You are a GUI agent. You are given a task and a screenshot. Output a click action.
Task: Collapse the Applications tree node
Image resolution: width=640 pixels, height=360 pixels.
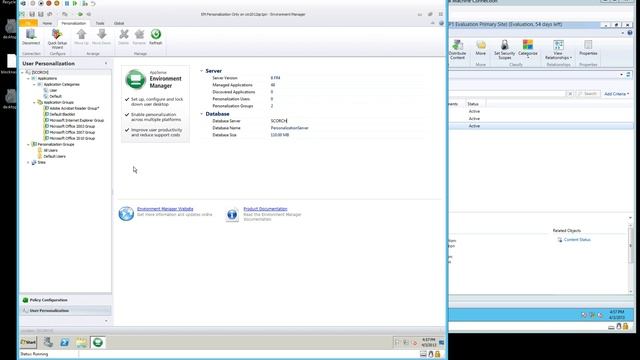(x=29, y=78)
